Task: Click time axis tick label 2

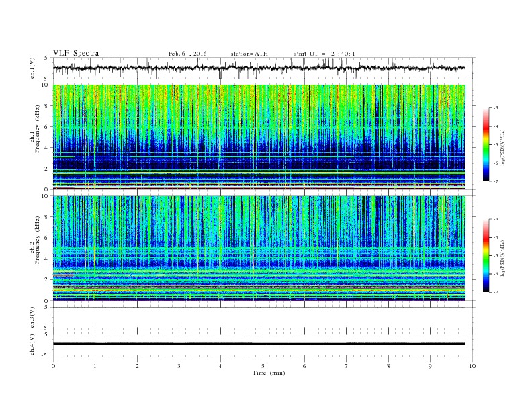Action: coord(137,366)
